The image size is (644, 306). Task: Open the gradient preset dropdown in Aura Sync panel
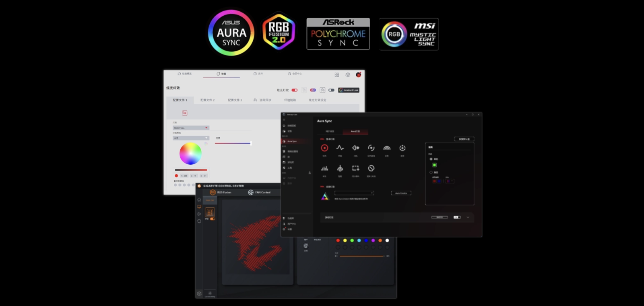[x=450, y=181]
